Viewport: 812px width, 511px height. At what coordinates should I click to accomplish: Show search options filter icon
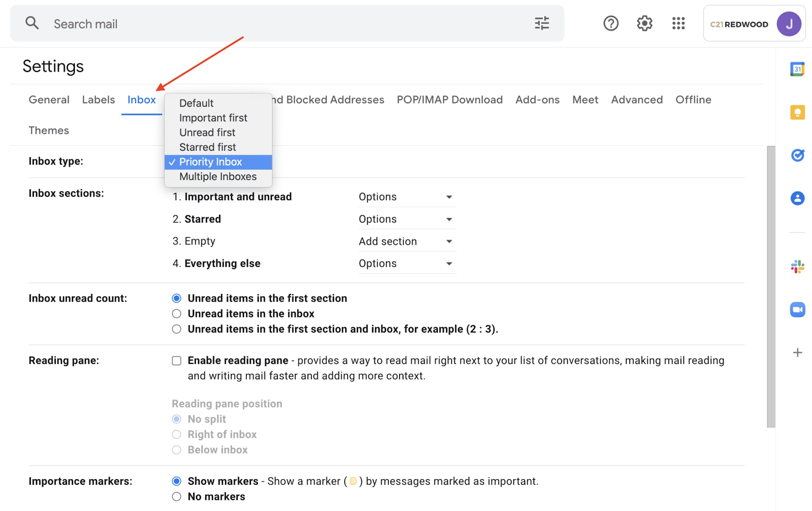coord(541,23)
